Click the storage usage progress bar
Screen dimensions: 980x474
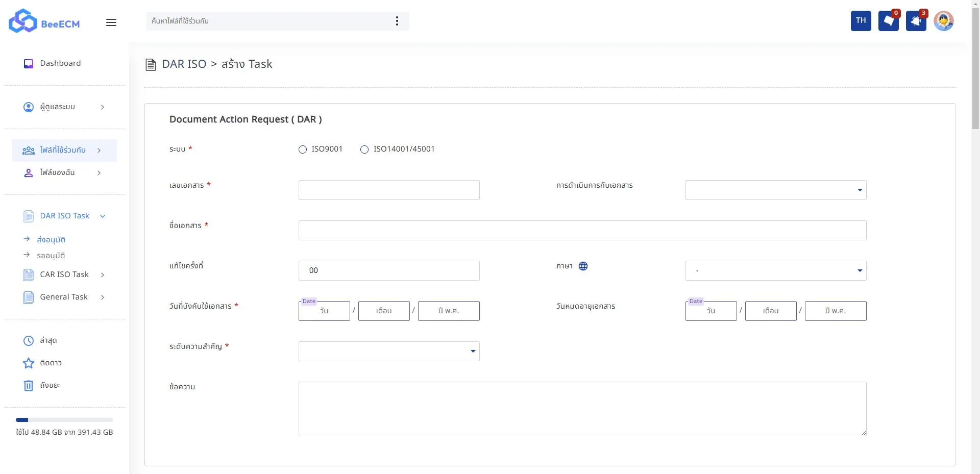[64, 420]
